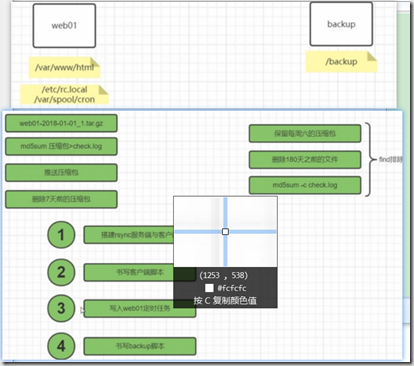Click the numbered circle 4
This screenshot has width=414, height=366.
(x=61, y=346)
